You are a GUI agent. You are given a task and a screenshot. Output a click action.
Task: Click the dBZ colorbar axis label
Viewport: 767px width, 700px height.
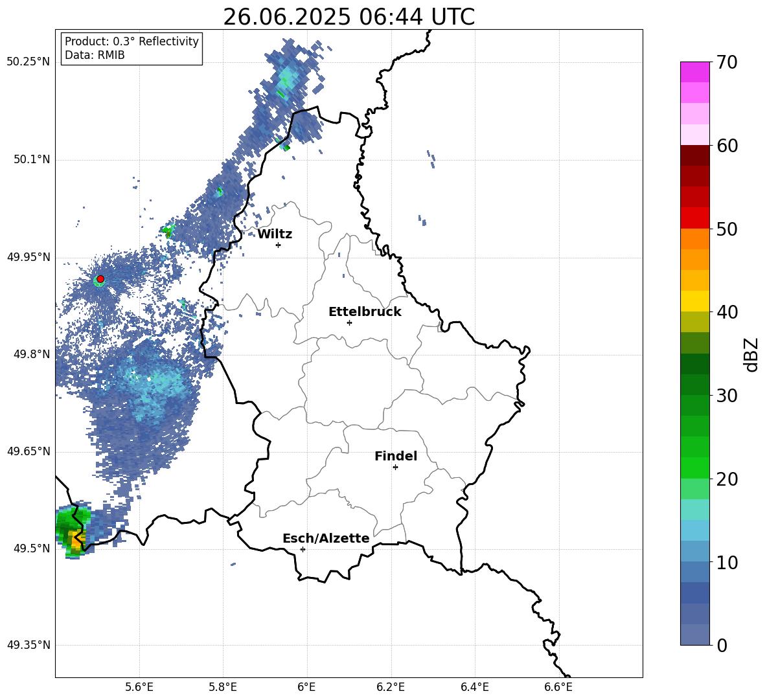tap(751, 354)
